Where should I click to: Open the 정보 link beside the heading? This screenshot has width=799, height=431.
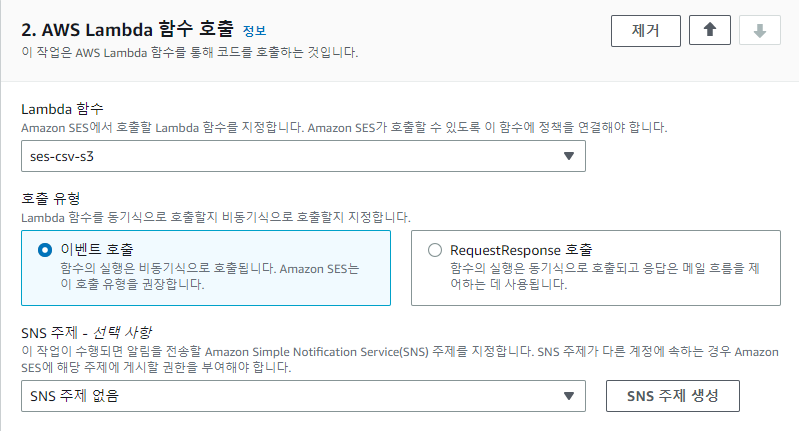tap(254, 31)
